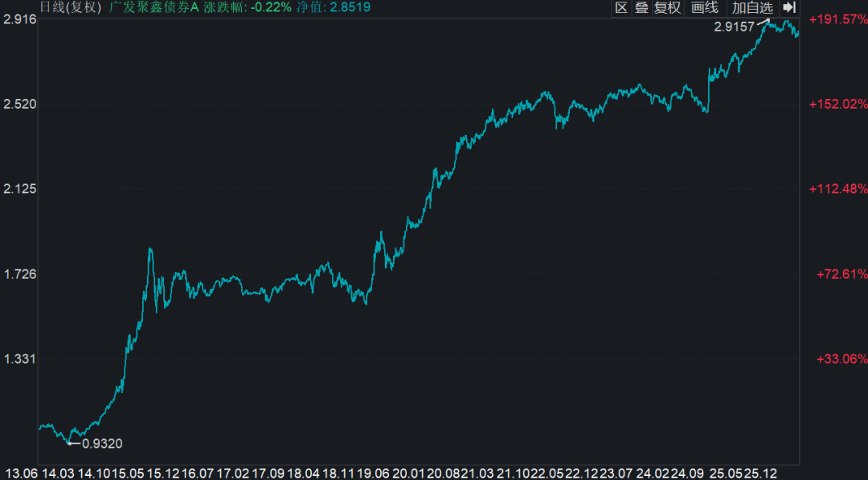The height and width of the screenshot is (480, 868).
Task: Click 加自选 to add to watchlist
Action: [751, 8]
